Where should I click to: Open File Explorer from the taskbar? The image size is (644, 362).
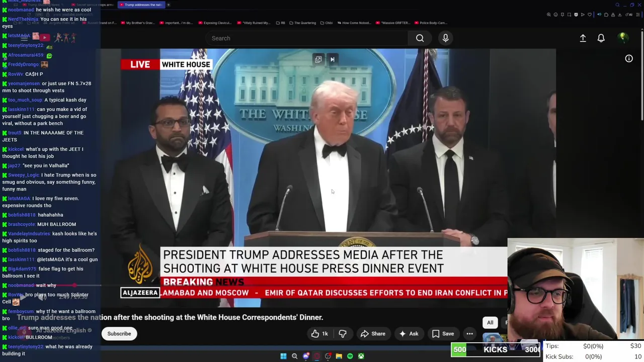click(x=339, y=356)
